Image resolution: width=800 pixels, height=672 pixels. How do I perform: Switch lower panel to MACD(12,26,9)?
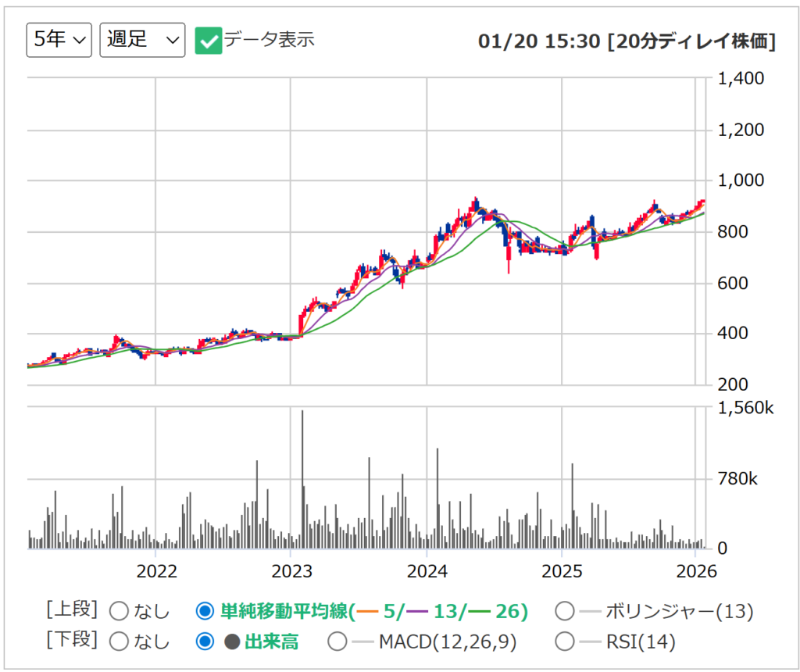pyautogui.click(x=337, y=642)
